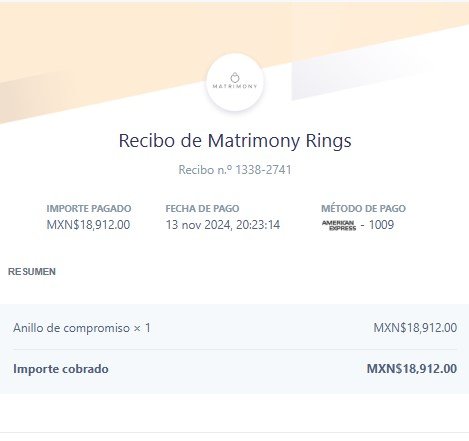Screen dimensions: 469x441
Task: Click the MATRIMONY wordmark in the circular logo
Action: click(x=235, y=86)
